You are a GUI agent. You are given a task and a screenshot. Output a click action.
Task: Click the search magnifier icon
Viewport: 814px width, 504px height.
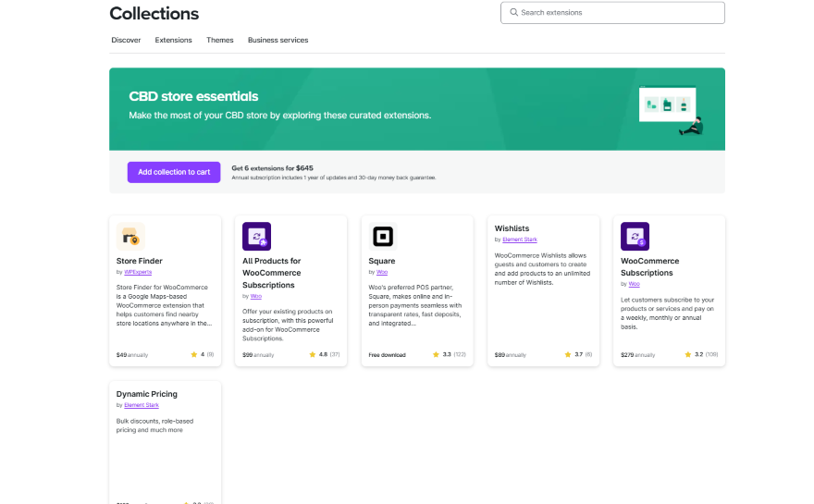[513, 12]
